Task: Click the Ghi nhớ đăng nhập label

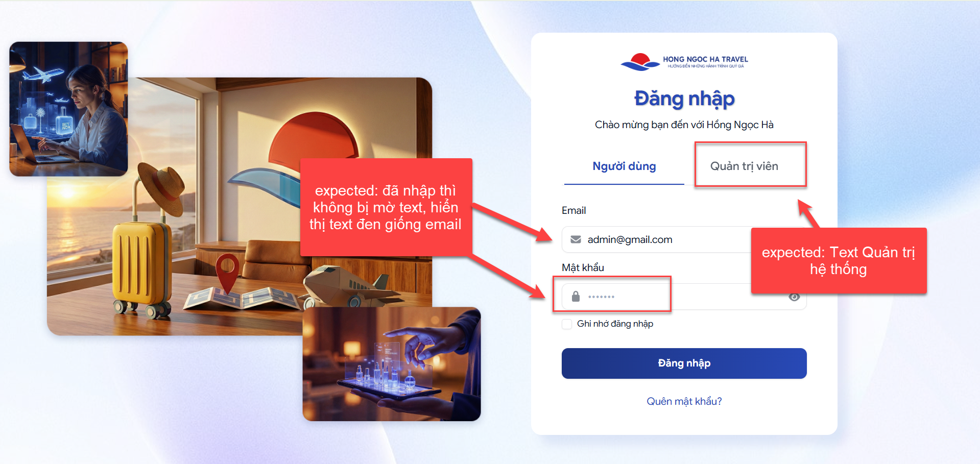Action: point(615,324)
